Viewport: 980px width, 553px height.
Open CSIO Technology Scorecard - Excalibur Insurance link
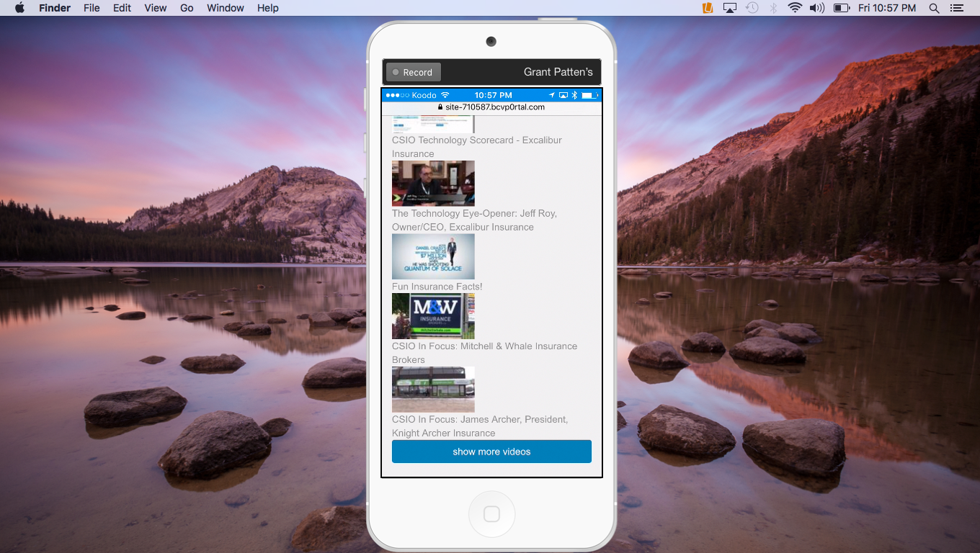[477, 147]
